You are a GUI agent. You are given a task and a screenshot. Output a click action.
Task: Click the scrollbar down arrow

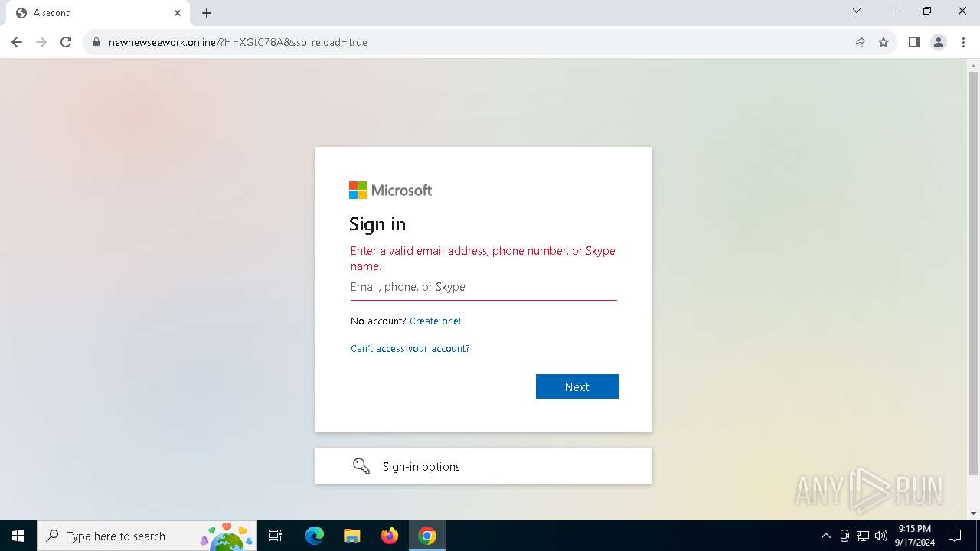tap(973, 514)
